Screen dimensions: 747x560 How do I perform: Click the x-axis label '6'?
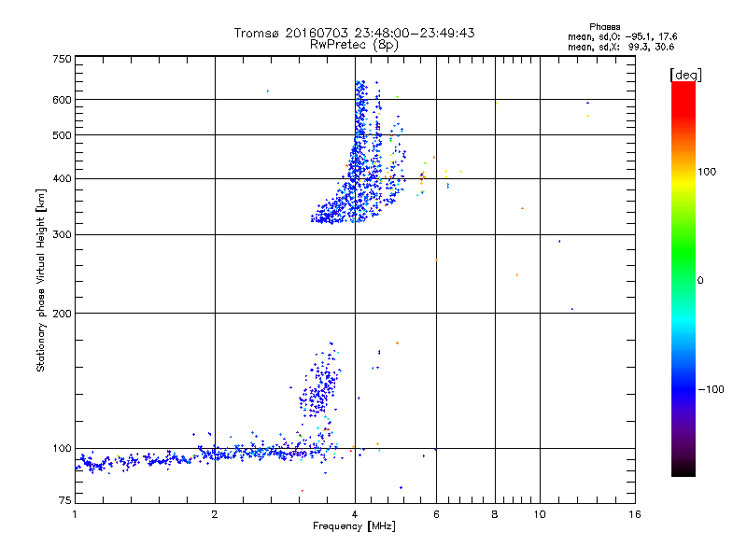pyautogui.click(x=436, y=514)
